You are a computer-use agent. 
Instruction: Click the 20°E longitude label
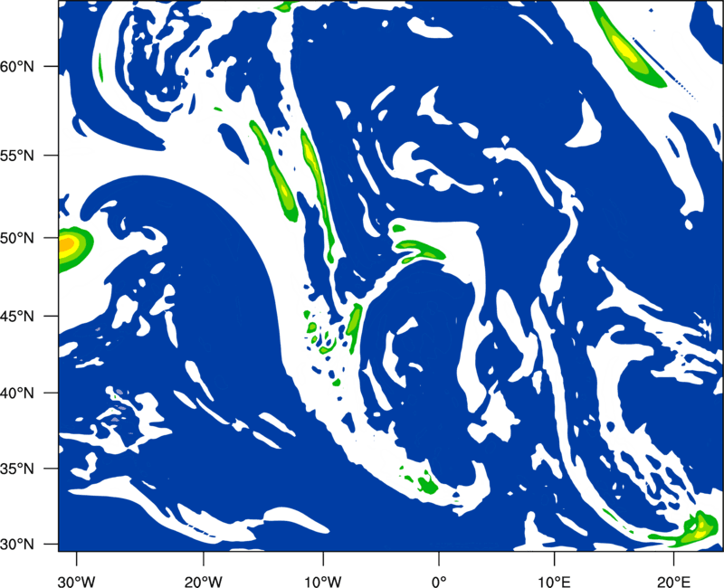673,581
